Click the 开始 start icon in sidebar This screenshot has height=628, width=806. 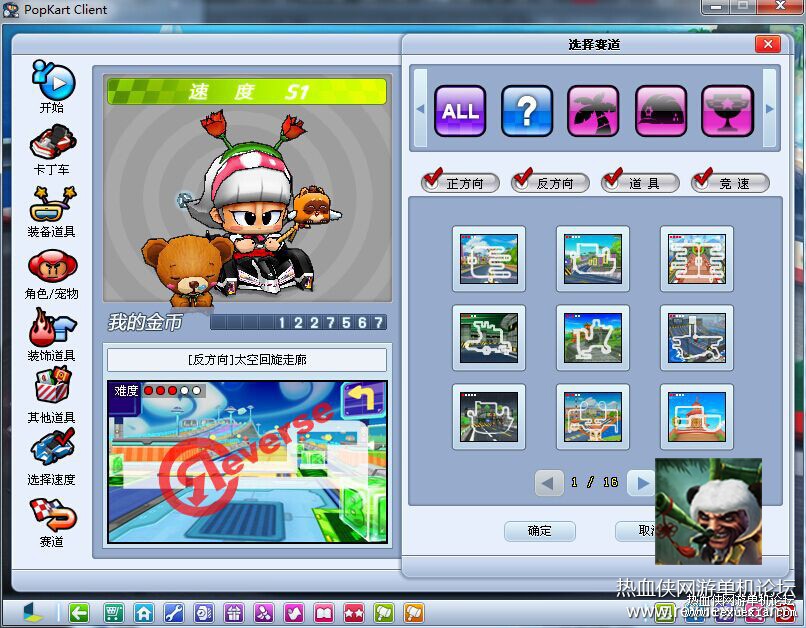(x=53, y=81)
